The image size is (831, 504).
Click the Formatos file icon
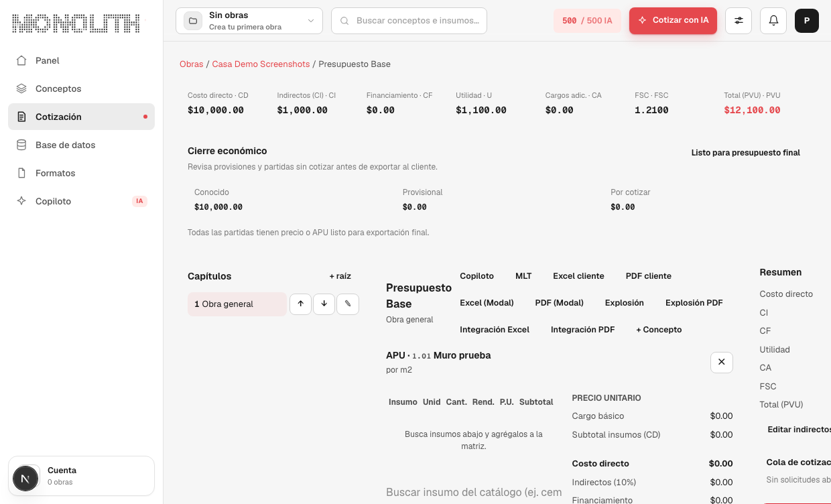click(21, 173)
